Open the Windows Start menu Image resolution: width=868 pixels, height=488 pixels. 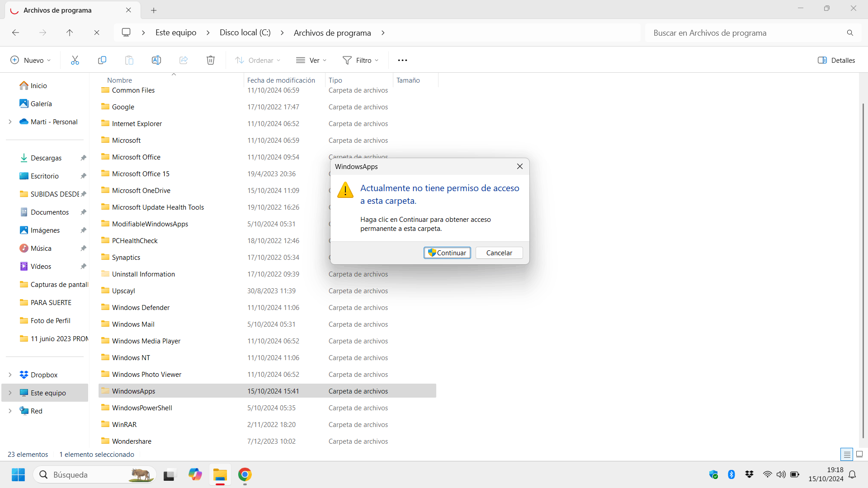coord(18,475)
